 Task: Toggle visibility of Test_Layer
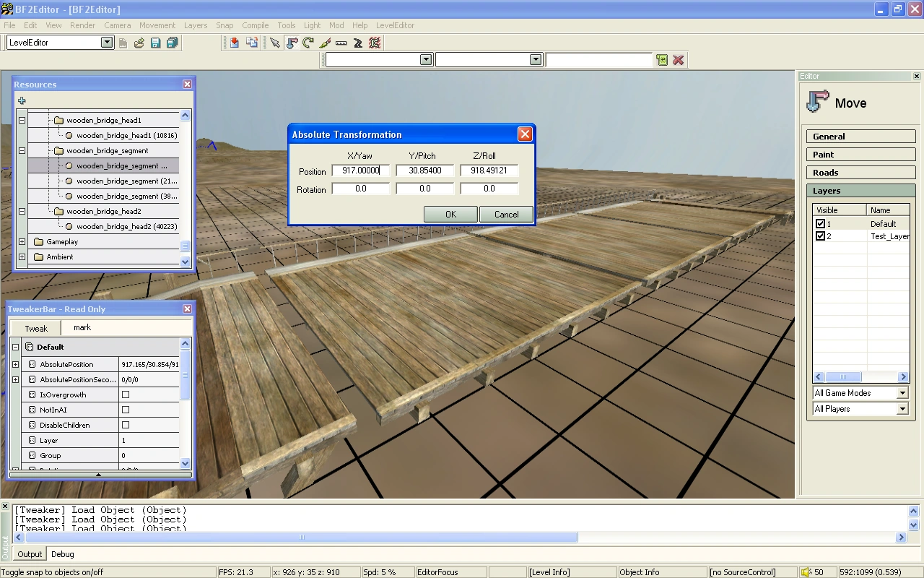click(x=820, y=236)
